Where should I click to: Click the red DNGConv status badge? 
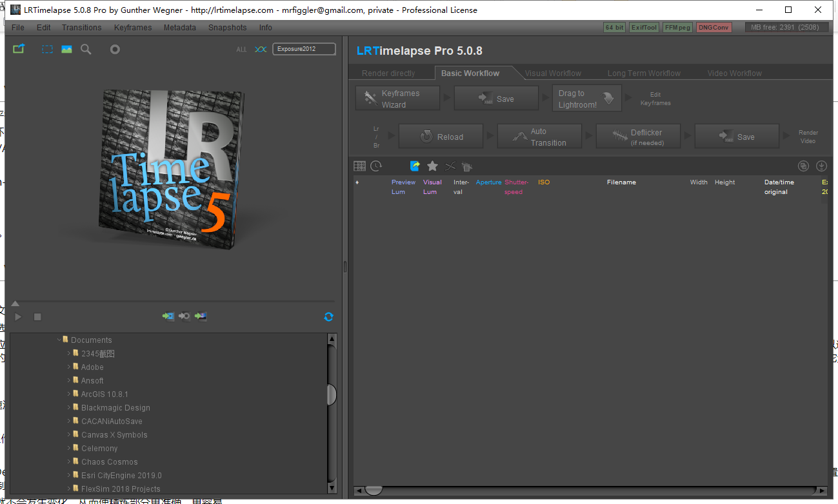[x=713, y=28]
